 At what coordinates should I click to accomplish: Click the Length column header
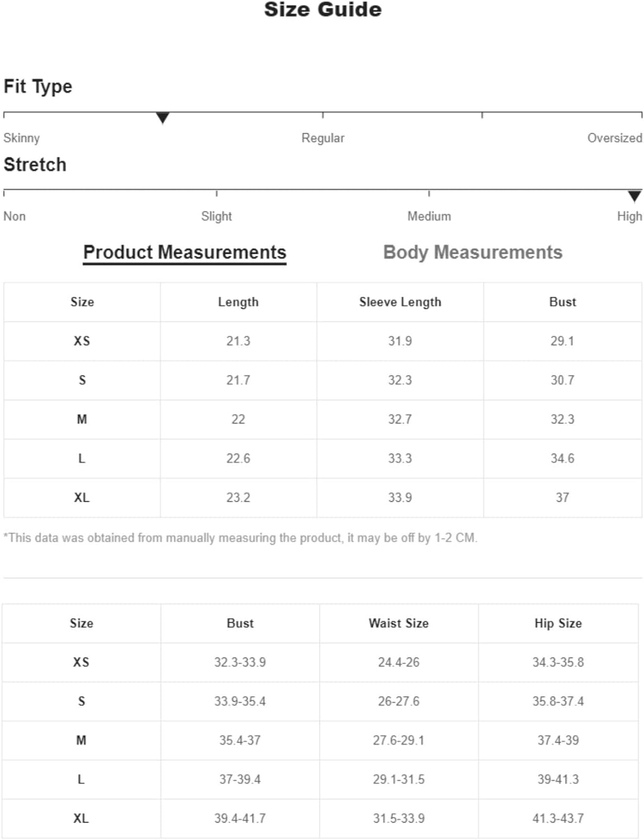[x=238, y=302]
